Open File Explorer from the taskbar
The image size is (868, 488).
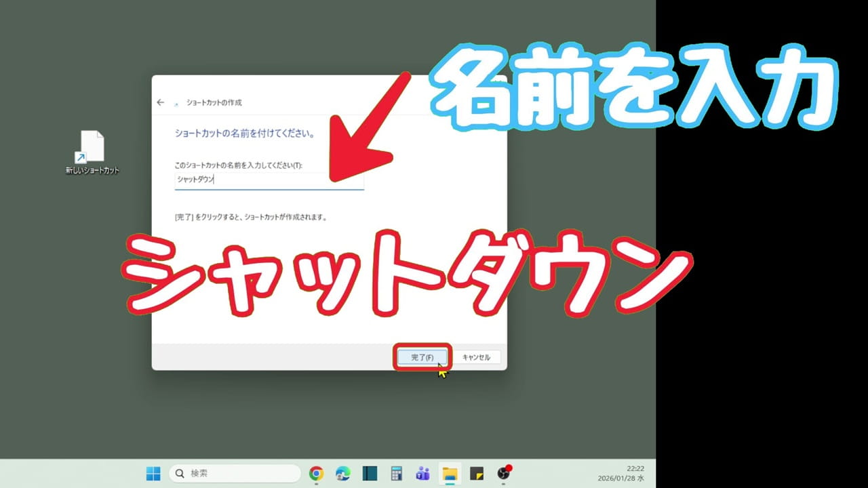pyautogui.click(x=450, y=474)
